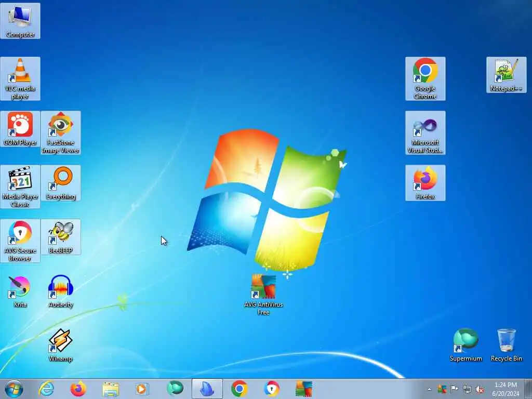Open Firefox from the taskbar

[x=78, y=389]
